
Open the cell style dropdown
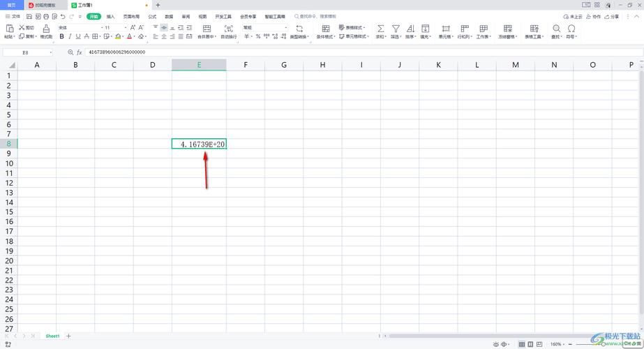(x=354, y=36)
